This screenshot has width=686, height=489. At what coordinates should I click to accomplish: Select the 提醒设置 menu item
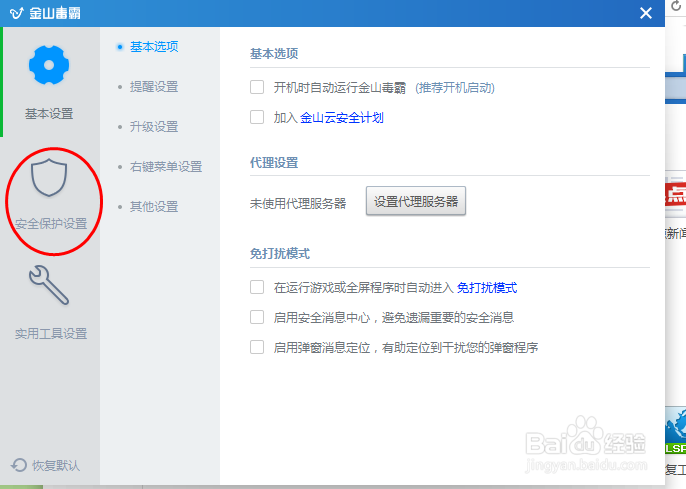point(154,87)
